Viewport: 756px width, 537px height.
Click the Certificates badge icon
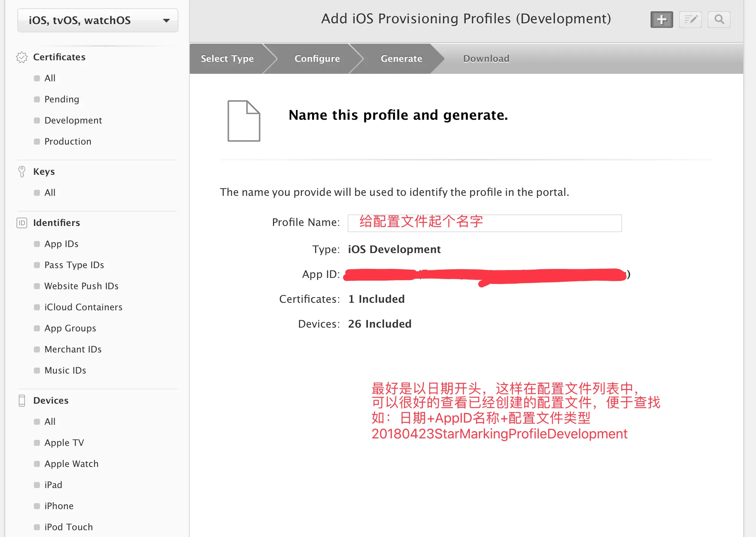point(22,57)
